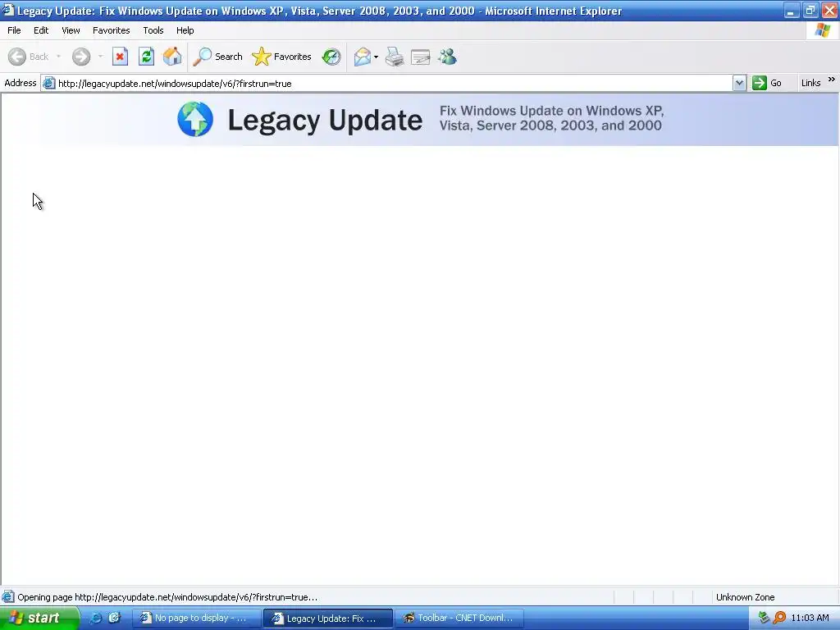Click the Go button
The image size is (840, 630).
click(x=767, y=83)
